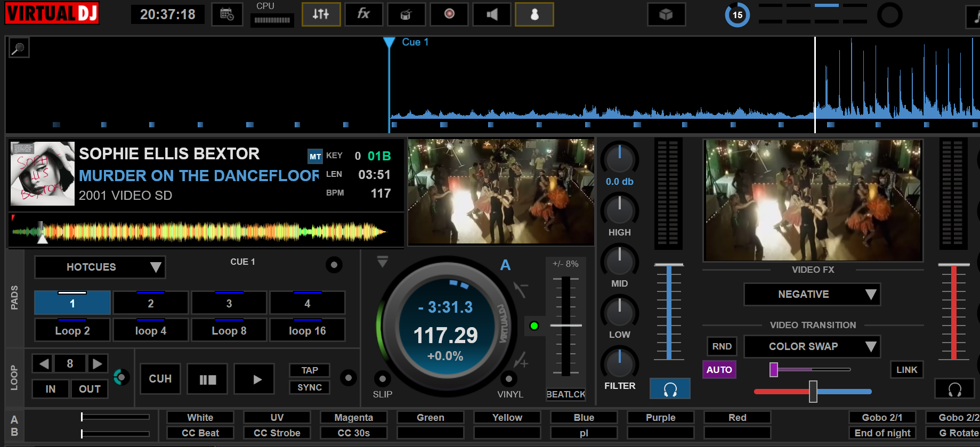Activate the Loop 8 pad
The height and width of the screenshot is (447, 980).
229,330
